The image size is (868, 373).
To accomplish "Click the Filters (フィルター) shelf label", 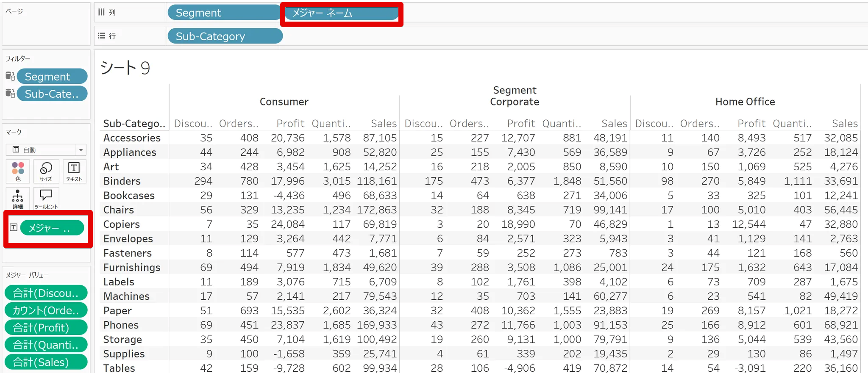I will (18, 58).
